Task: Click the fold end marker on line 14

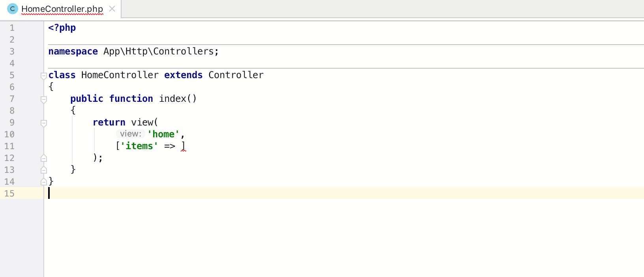Action: point(44,182)
